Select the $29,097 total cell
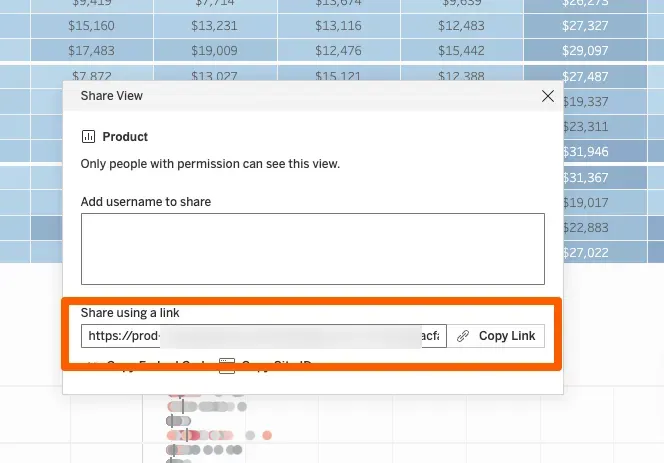The height and width of the screenshot is (463, 664). pyautogui.click(x=585, y=50)
